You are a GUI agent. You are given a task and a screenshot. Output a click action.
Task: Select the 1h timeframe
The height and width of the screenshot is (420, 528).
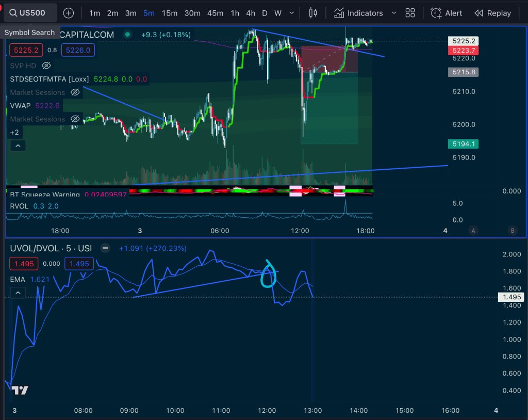(x=235, y=13)
